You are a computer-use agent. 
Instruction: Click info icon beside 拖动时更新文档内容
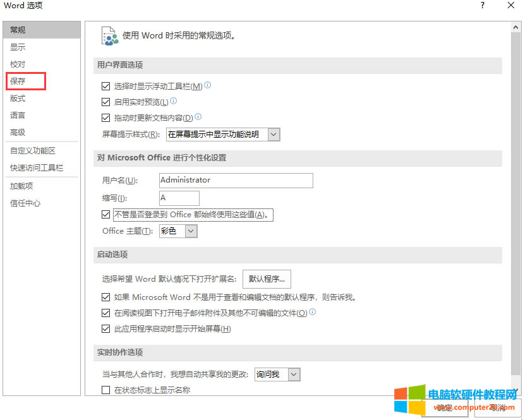coord(198,117)
